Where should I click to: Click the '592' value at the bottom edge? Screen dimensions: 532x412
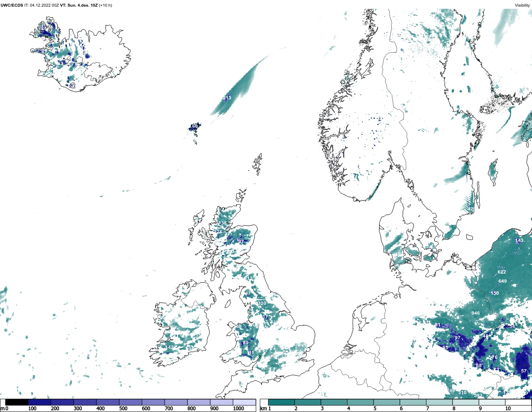(478, 395)
